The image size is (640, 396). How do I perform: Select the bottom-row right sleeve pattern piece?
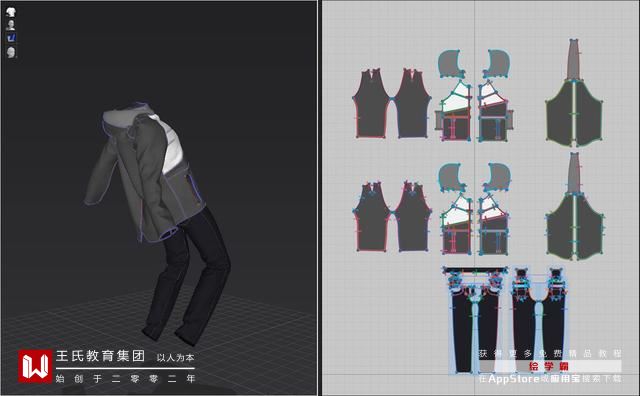pos(413,216)
